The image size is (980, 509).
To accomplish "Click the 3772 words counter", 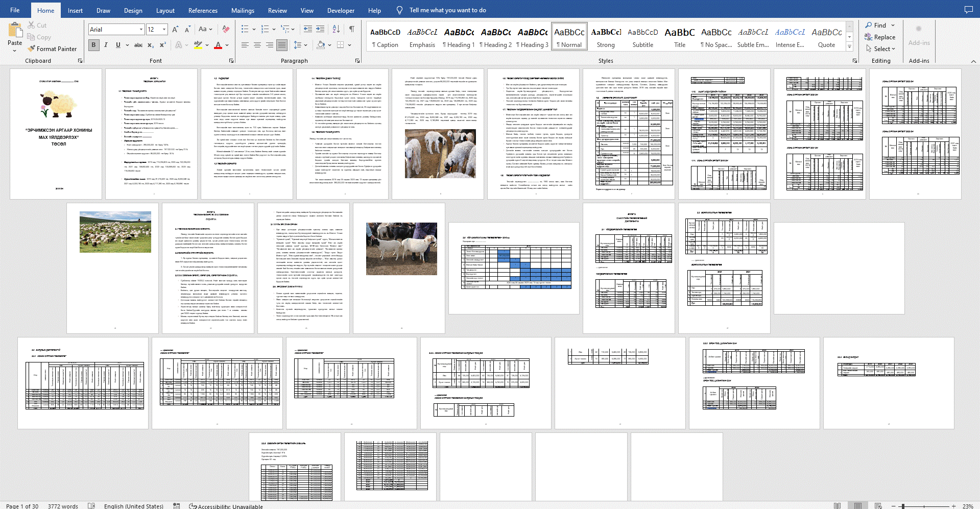I will [x=63, y=506].
